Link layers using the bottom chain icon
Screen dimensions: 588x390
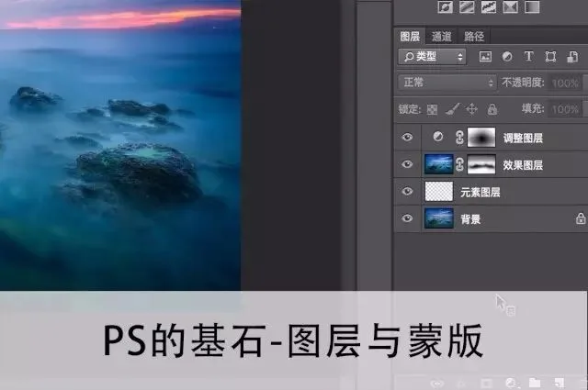coord(437,384)
